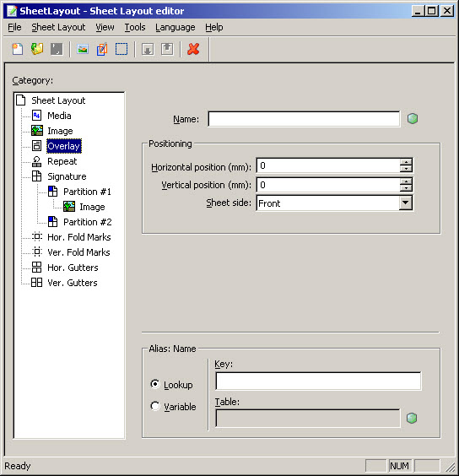Click the Open file toolbar icon
The width and height of the screenshot is (459, 476).
pos(37,49)
